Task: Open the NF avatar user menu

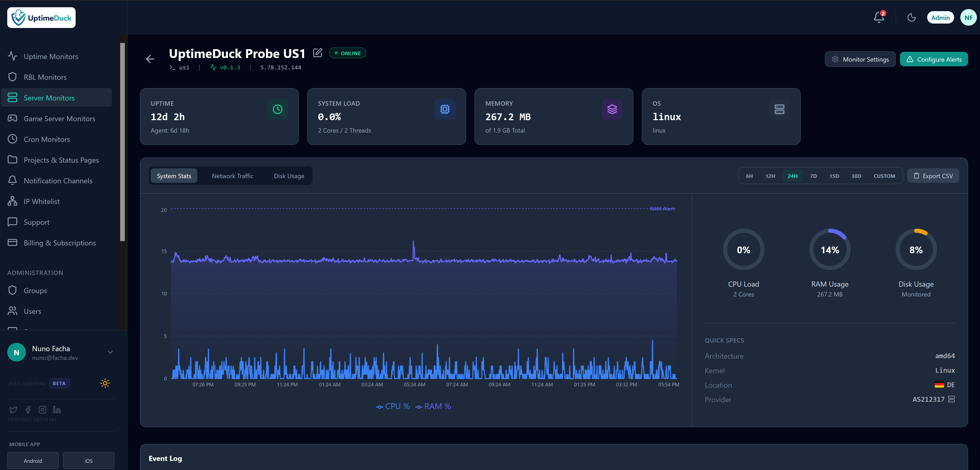Action: 968,18
